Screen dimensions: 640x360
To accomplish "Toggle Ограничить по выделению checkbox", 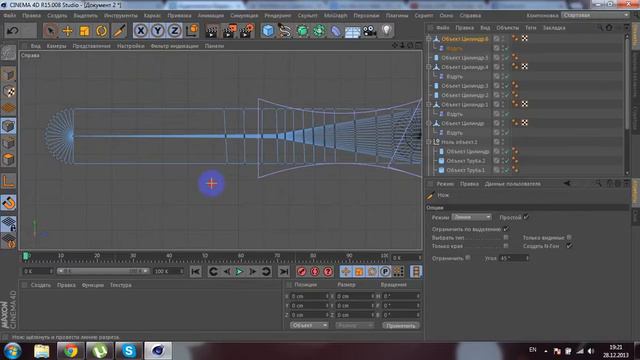I will coord(506,229).
